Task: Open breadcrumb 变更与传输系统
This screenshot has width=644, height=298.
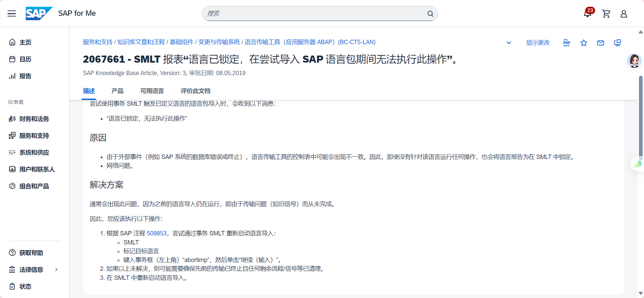Action: point(219,42)
